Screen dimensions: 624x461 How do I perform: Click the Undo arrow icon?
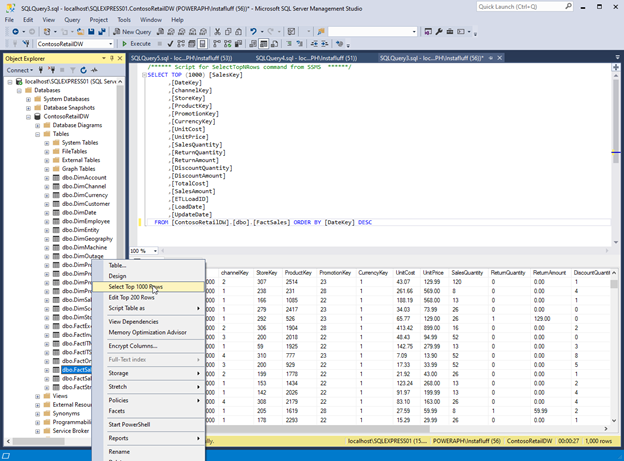click(253, 32)
